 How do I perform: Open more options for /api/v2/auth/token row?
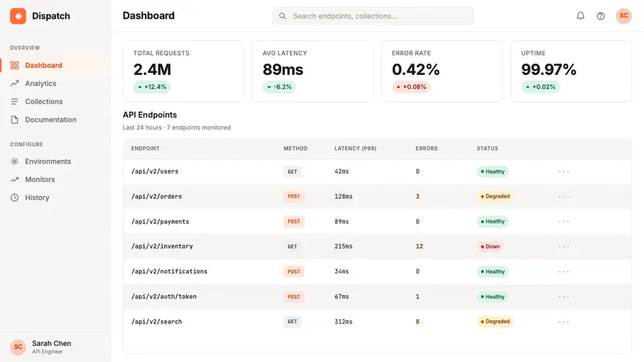pyautogui.click(x=563, y=297)
